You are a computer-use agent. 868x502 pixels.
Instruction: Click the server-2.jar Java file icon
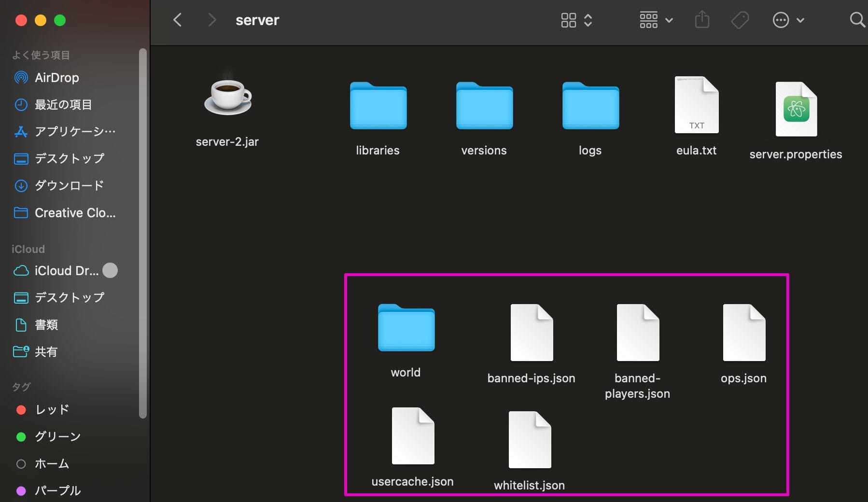point(227,98)
